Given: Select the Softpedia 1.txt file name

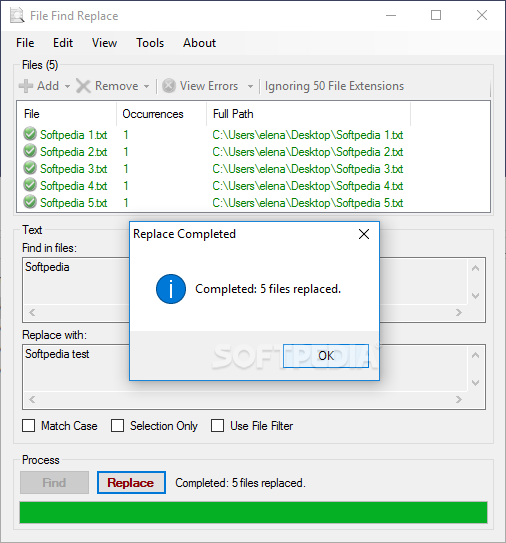Looking at the screenshot, I should (x=74, y=135).
